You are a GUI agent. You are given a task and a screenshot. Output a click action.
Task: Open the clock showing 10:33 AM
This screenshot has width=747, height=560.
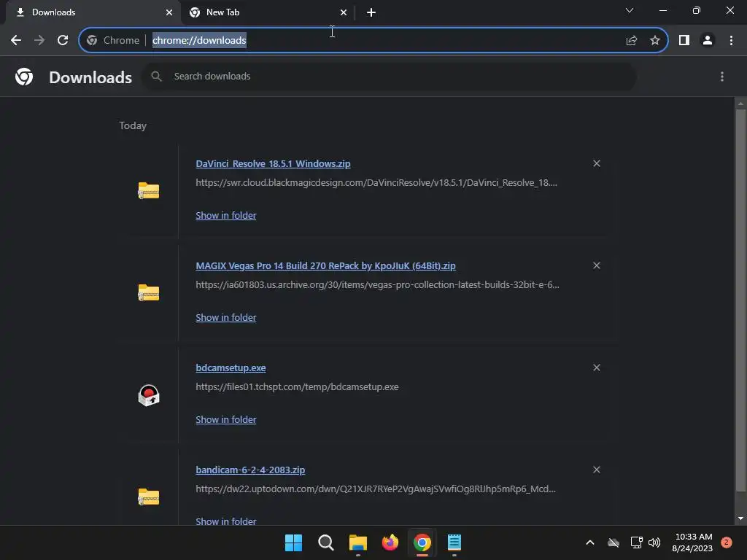coord(692,542)
